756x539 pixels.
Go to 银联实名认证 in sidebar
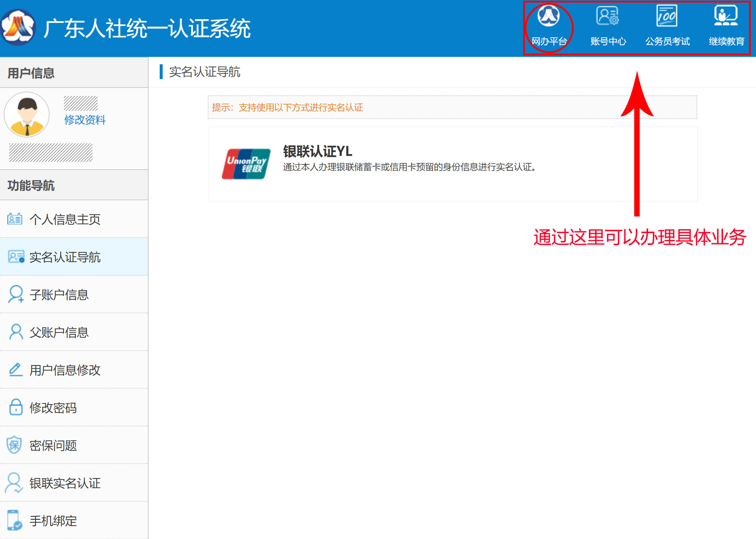pyautogui.click(x=65, y=483)
